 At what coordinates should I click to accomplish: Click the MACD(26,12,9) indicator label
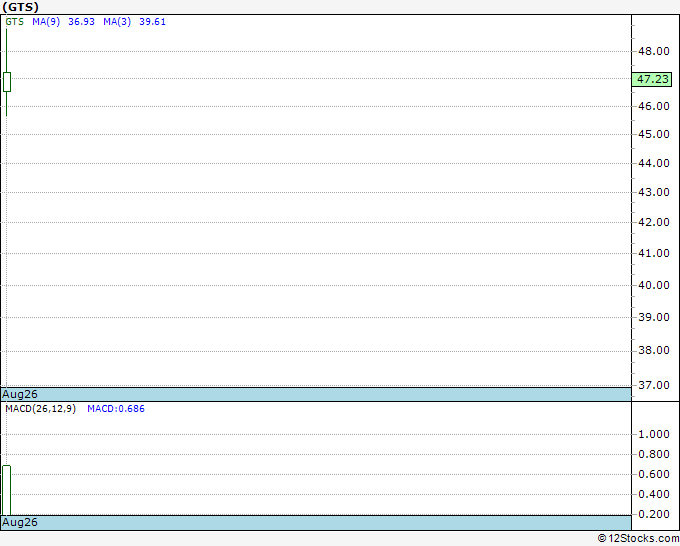click(41, 409)
